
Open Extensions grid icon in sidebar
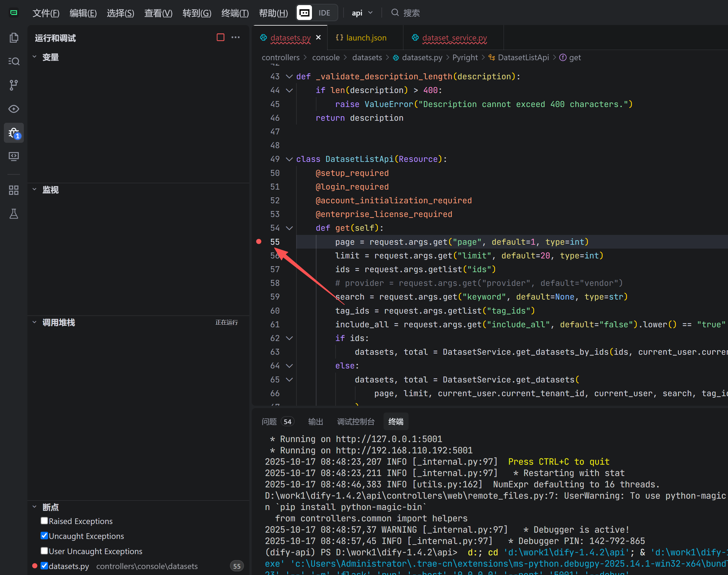(14, 190)
